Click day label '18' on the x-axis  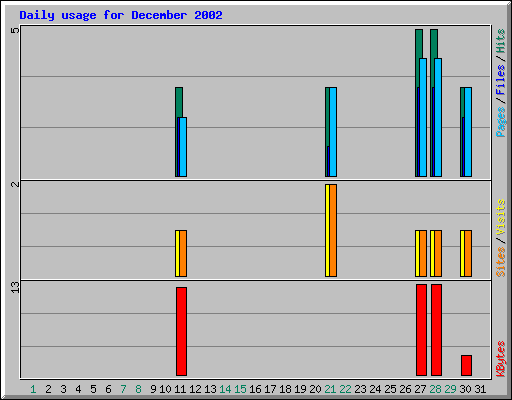click(285, 389)
